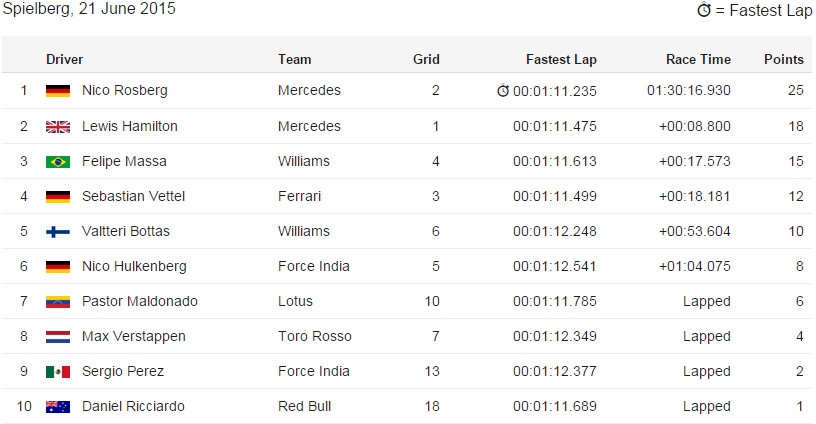Click the Dutch flag next to Max Verstappen
This screenshot has width=816, height=424.
click(x=57, y=337)
